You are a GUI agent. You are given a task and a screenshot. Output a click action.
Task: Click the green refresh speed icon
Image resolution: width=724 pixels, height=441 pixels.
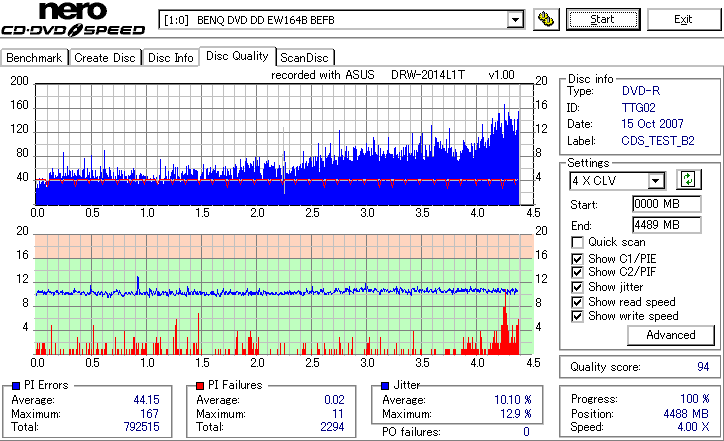pos(688,179)
